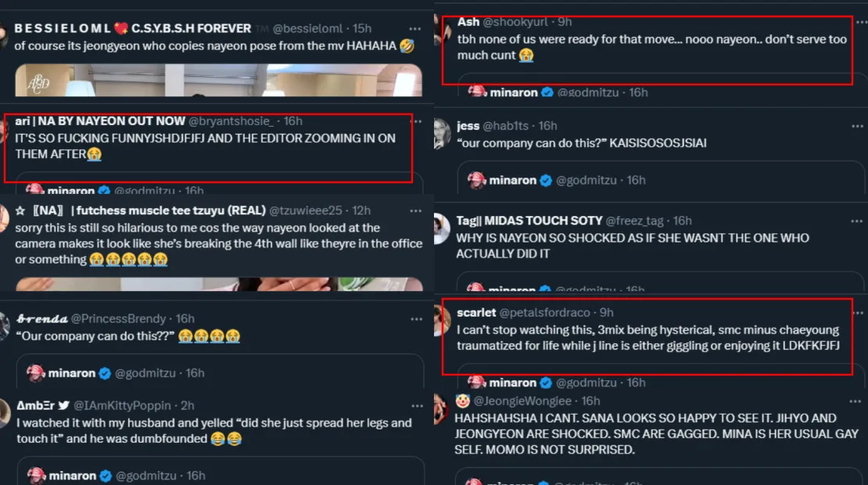This screenshot has width=868, height=485.
Task: Open image attached to BESSIELOML's tweet
Action: click(219, 80)
